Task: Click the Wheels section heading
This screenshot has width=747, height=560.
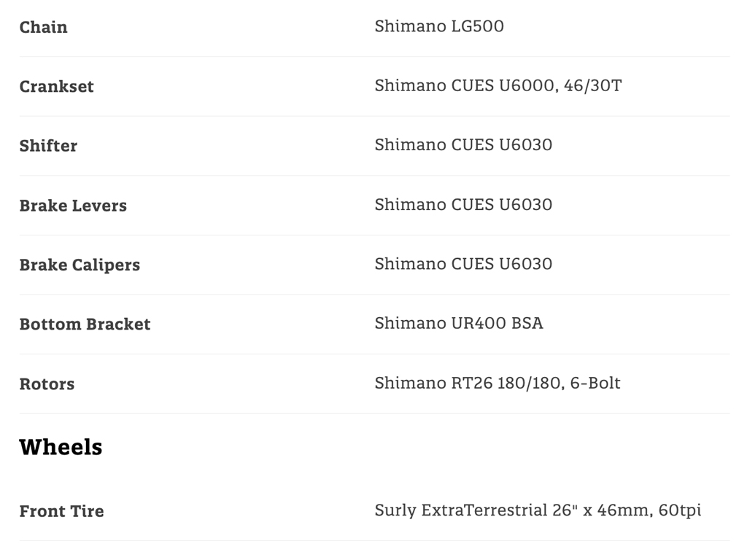Action: click(x=61, y=447)
